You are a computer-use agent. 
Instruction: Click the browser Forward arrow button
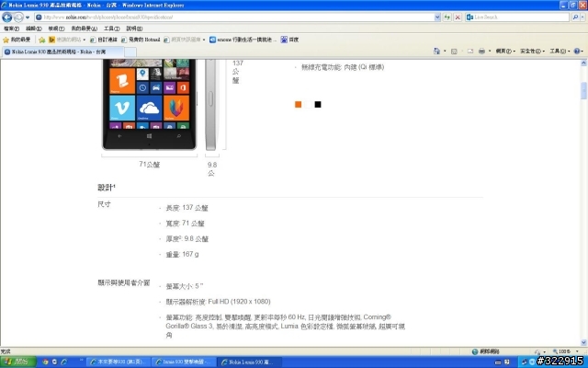[18, 17]
